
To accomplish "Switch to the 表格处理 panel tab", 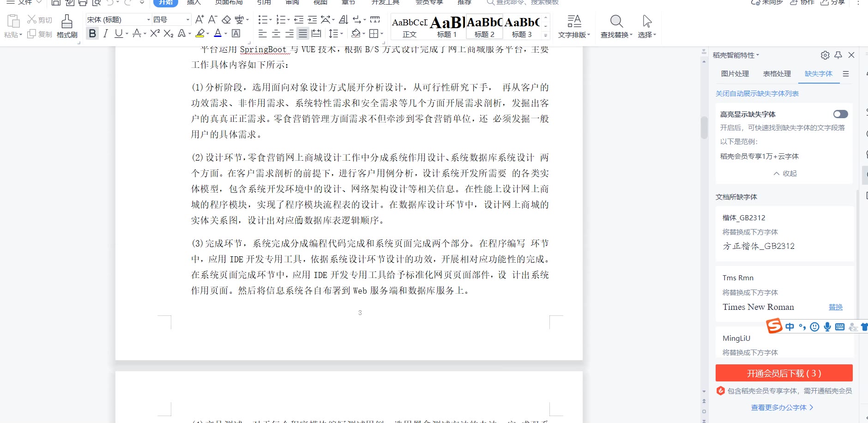I will 777,74.
